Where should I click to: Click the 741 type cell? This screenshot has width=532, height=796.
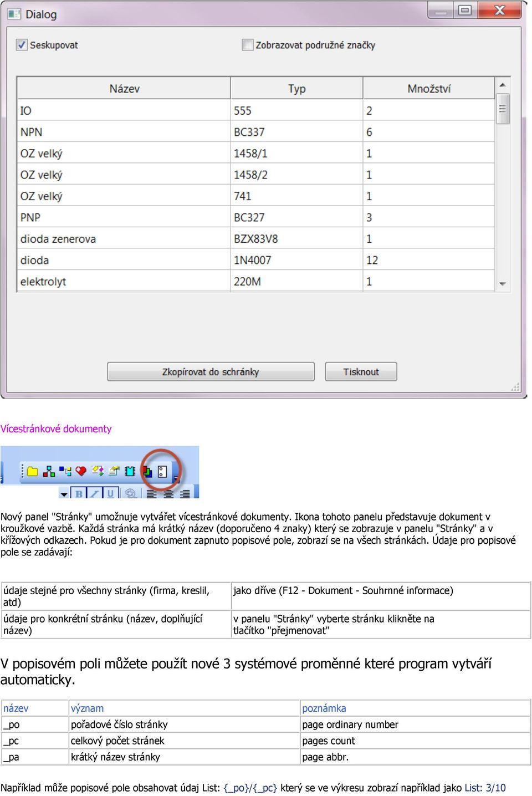[296, 196]
